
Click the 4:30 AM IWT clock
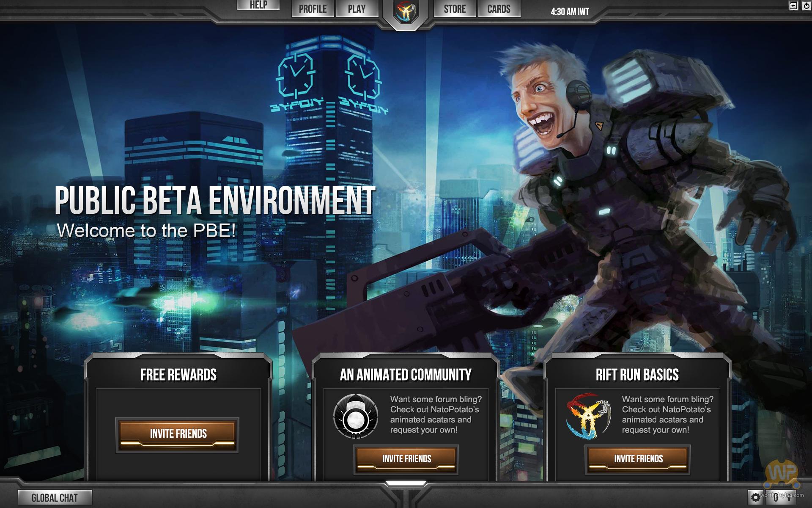pos(570,12)
